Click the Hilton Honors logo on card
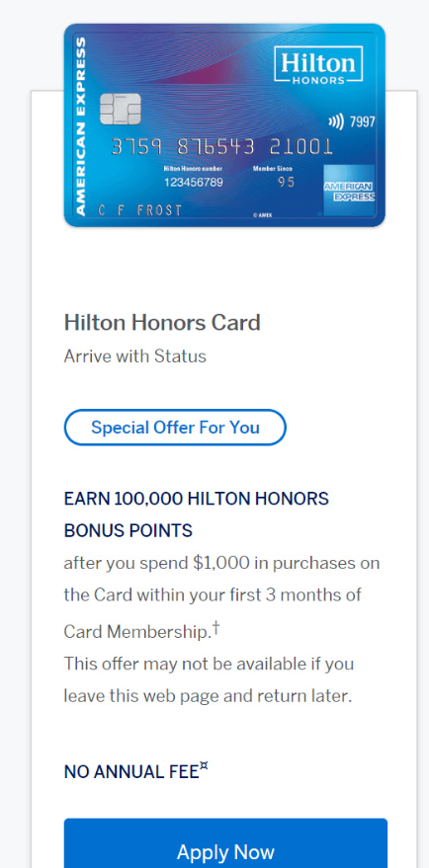 tap(318, 65)
